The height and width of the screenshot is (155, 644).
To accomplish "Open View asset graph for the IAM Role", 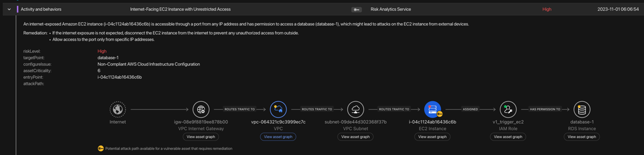I will [x=508, y=137].
